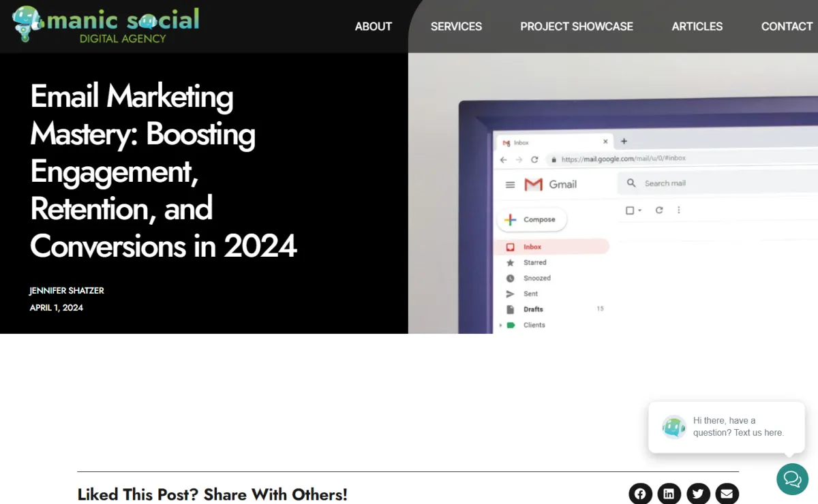Viewport: 818px width, 504px height.
Task: Open the Services menu item
Action: pyautogui.click(x=456, y=27)
